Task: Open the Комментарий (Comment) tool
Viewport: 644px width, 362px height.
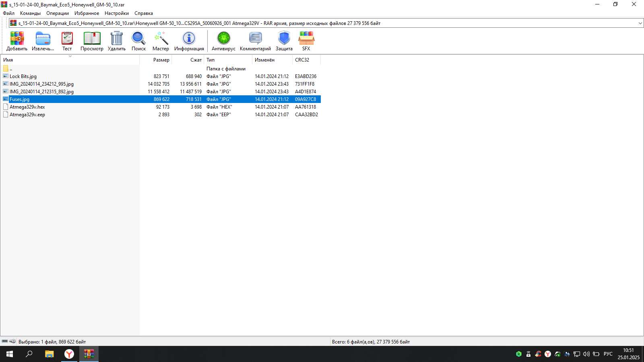Action: [255, 41]
